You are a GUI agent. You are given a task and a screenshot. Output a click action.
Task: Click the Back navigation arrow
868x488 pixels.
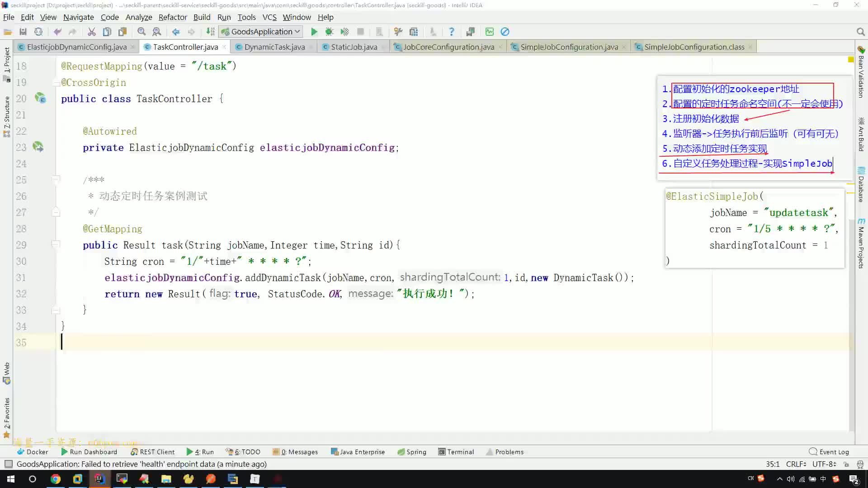pyautogui.click(x=176, y=32)
